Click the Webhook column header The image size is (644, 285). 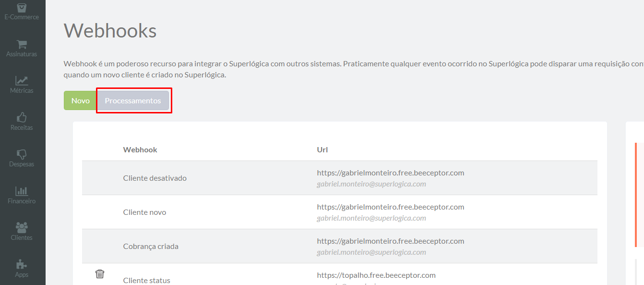140,149
